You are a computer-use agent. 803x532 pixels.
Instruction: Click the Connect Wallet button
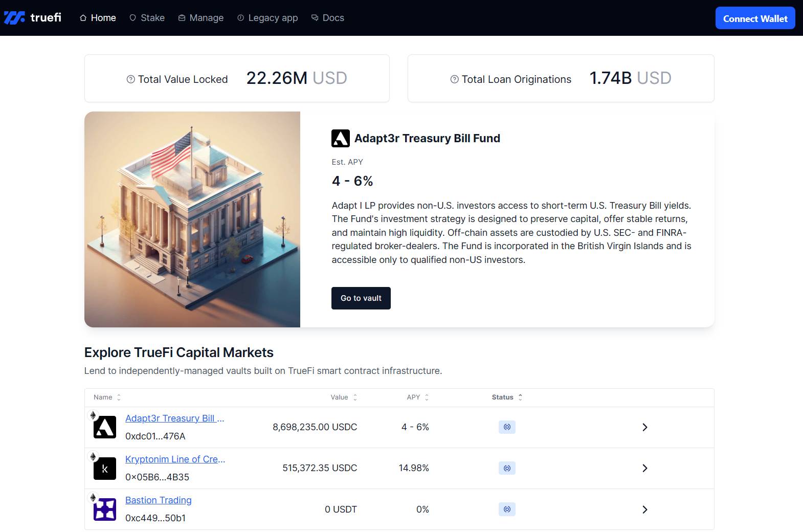(x=755, y=18)
